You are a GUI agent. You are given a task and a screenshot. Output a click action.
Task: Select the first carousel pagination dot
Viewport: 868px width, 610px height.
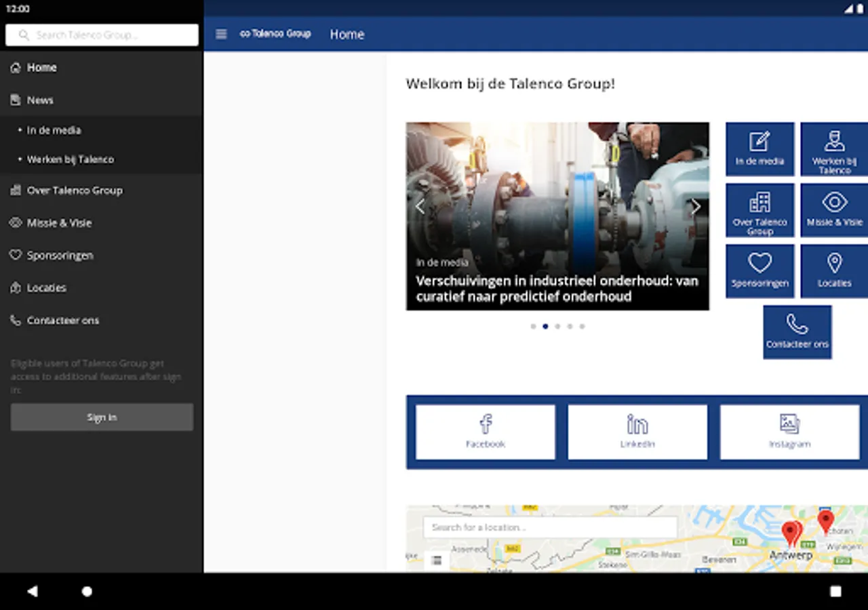533,326
